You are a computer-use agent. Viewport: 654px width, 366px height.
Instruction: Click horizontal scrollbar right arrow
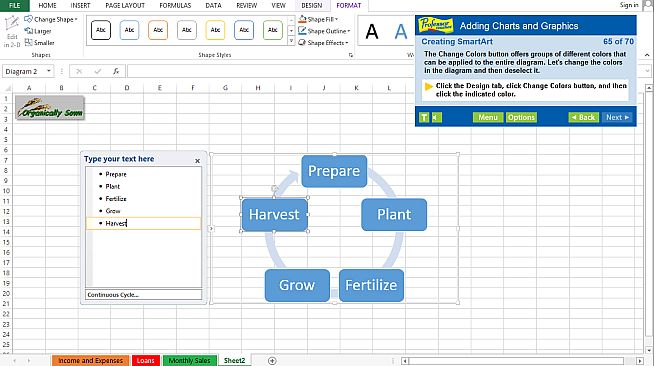tap(640, 361)
